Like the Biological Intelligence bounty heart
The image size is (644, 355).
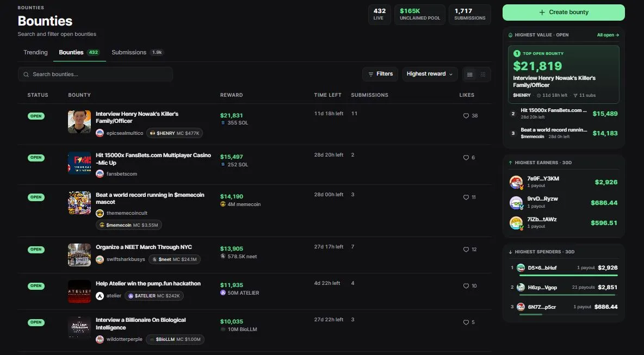tap(466, 322)
